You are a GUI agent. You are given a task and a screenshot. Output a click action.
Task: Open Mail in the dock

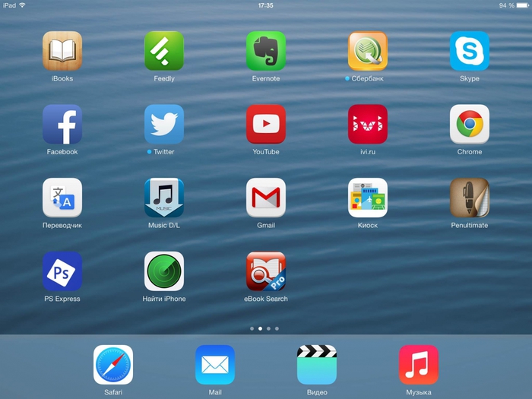pyautogui.click(x=215, y=365)
